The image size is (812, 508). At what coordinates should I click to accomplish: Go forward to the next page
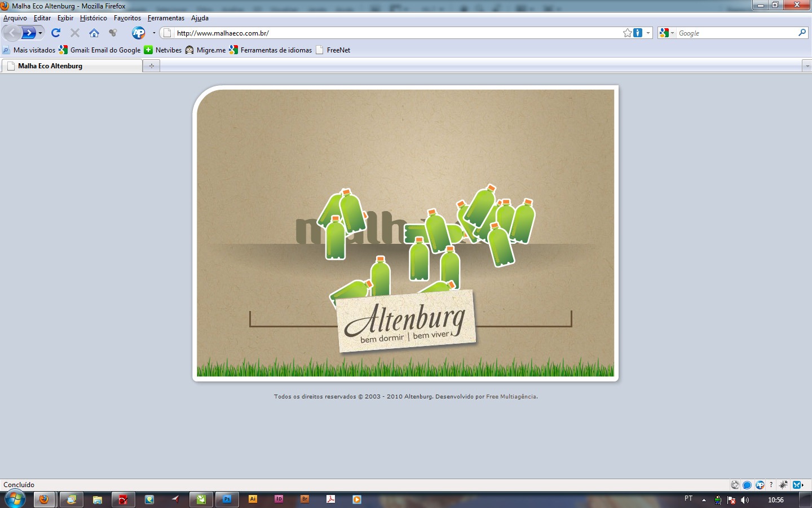pyautogui.click(x=29, y=33)
